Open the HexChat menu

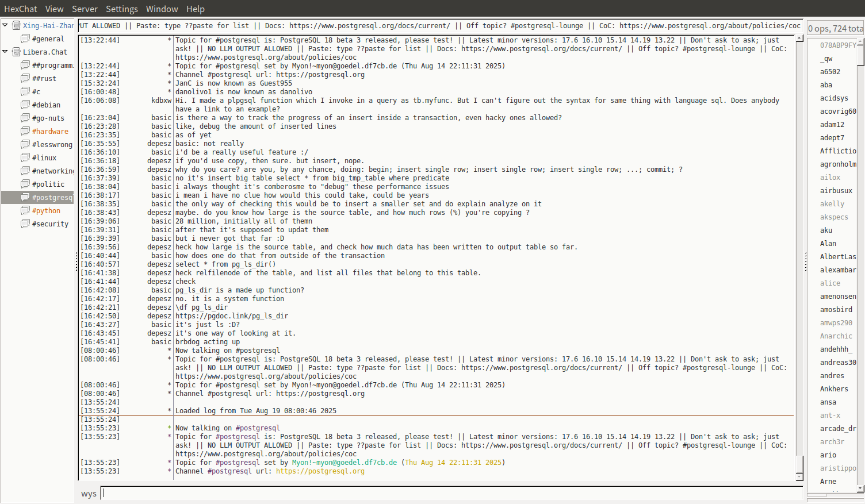pos(21,9)
